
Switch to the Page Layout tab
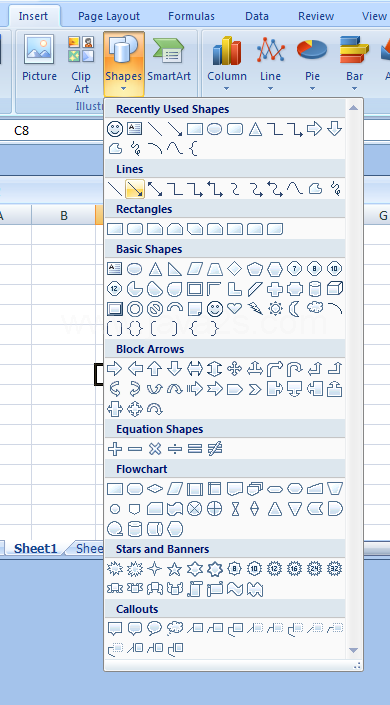pos(109,17)
